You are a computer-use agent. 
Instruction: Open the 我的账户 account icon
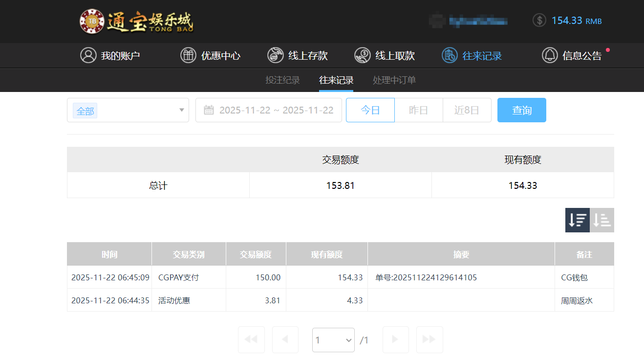click(x=88, y=55)
